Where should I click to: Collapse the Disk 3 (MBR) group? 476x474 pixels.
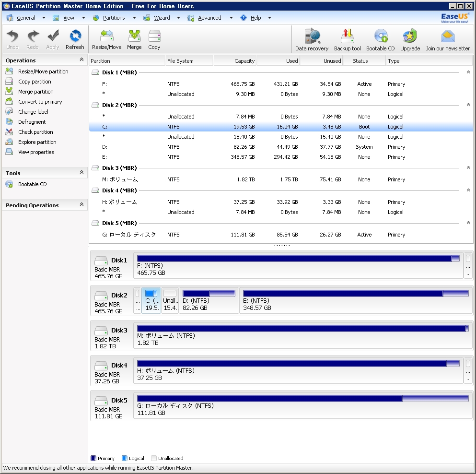(468, 168)
